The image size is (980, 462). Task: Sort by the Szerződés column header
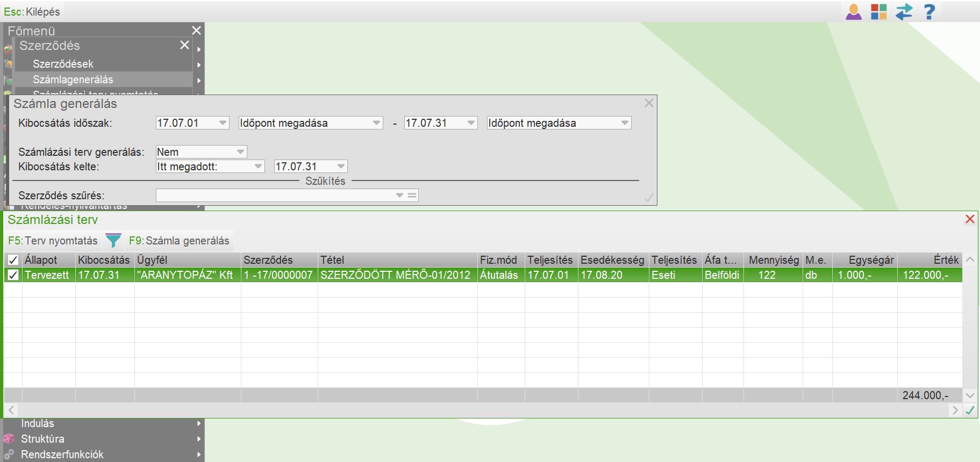280,260
